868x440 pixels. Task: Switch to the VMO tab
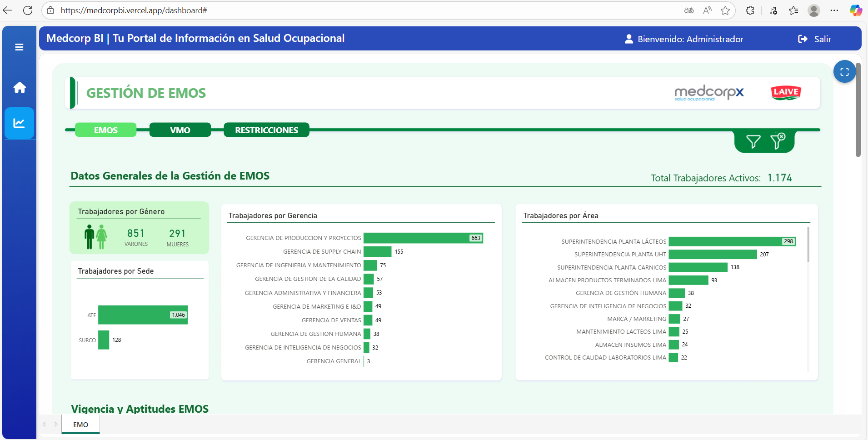pyautogui.click(x=180, y=130)
